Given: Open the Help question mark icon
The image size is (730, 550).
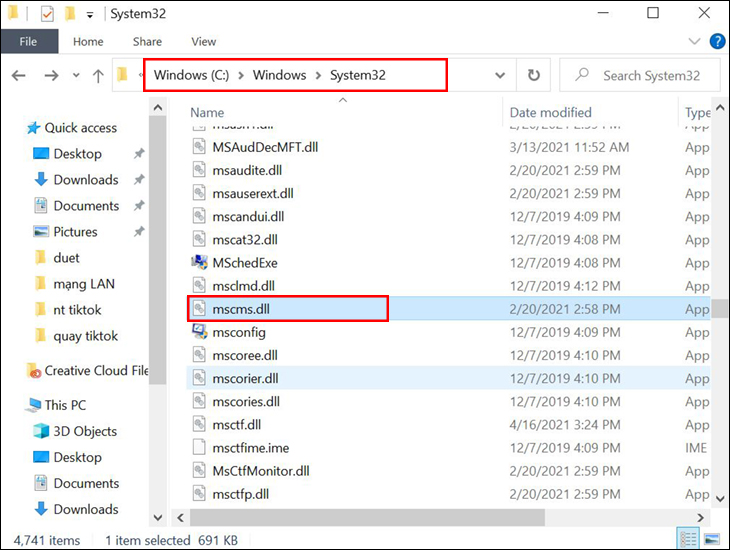Looking at the screenshot, I should pos(717,41).
